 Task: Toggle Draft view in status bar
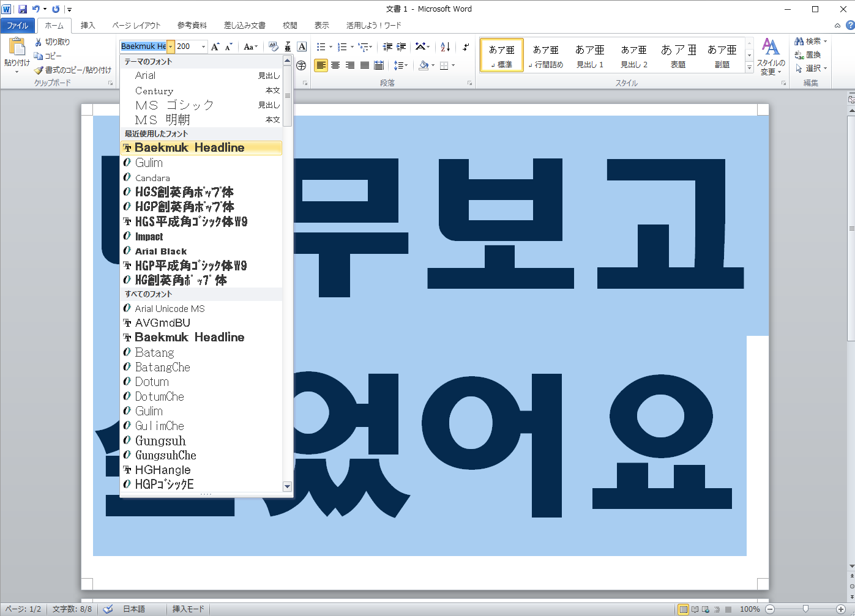728,609
